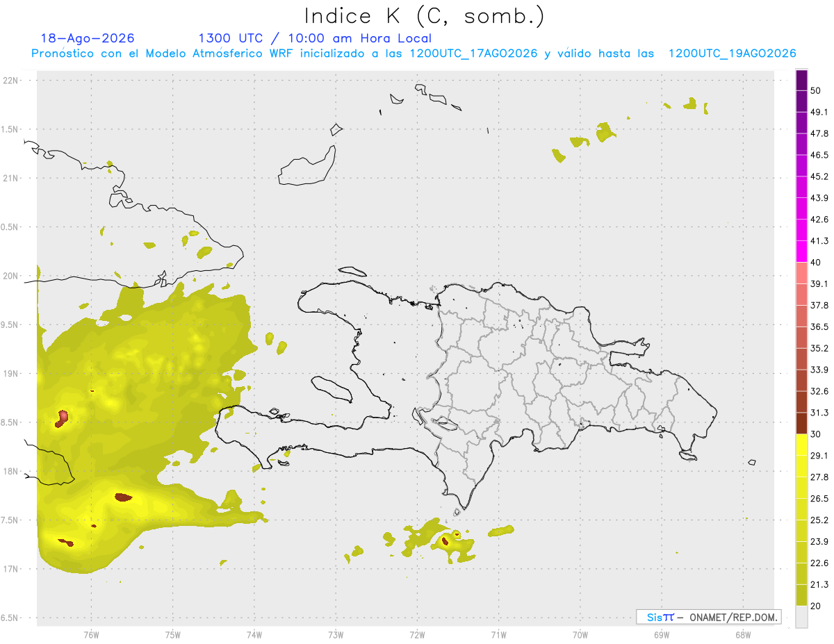This screenshot has height=644, width=834.
Task: Click the longitude axis label "69W"
Action: pos(662,635)
